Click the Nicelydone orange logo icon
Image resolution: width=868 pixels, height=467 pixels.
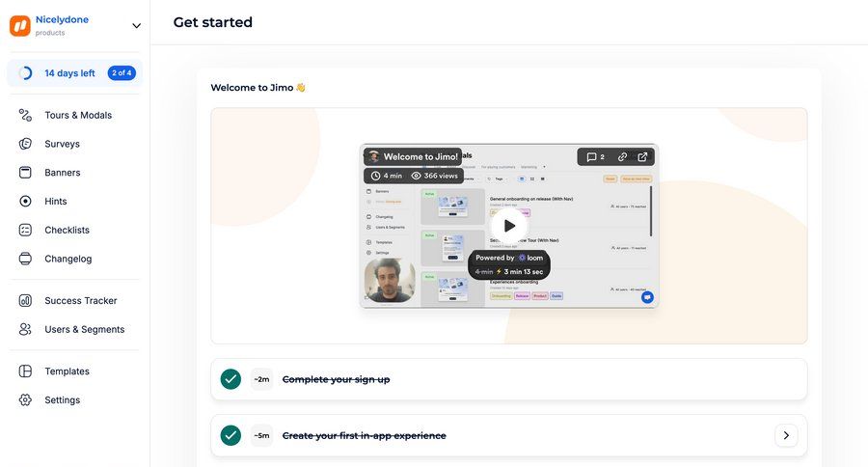pyautogui.click(x=20, y=25)
